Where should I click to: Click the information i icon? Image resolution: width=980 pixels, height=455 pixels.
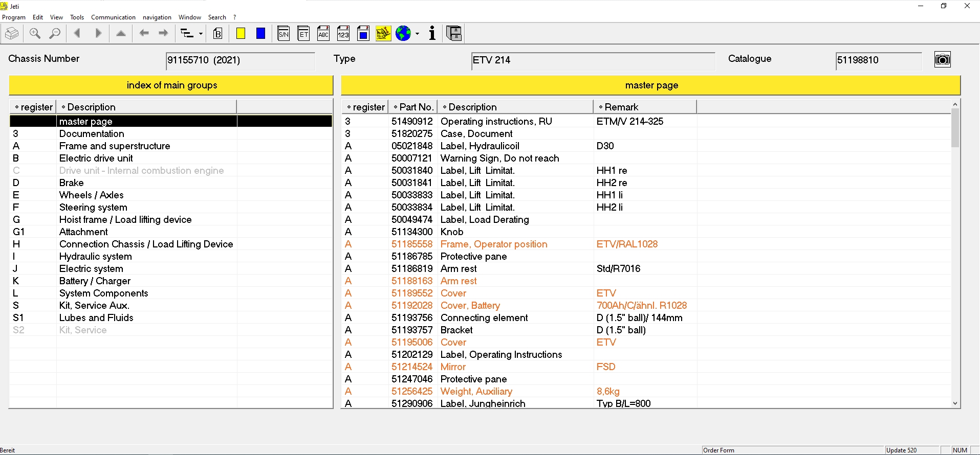pos(432,34)
